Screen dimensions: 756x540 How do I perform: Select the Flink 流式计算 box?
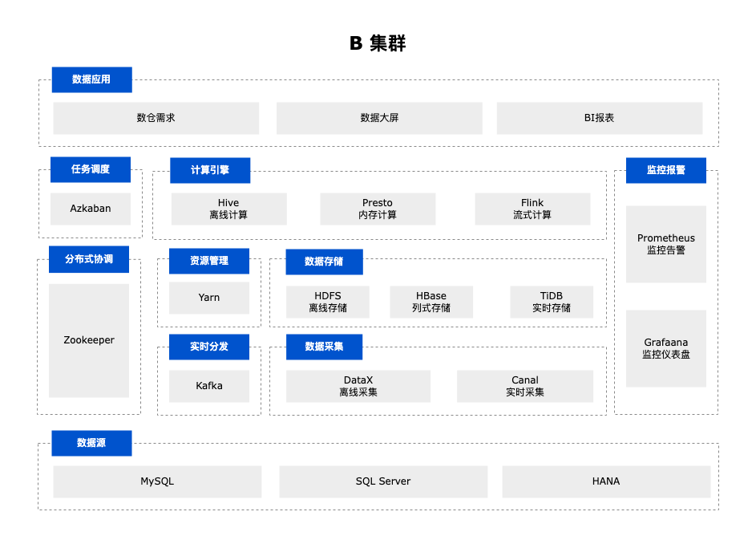point(532,209)
